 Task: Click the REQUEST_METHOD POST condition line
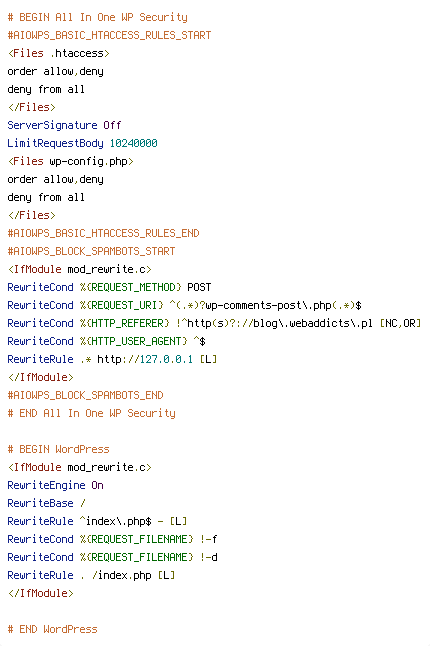point(109,288)
